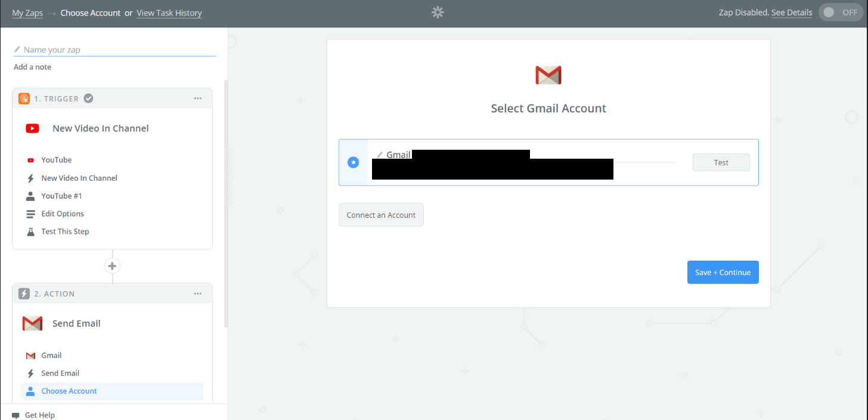Click the Get Help label
The height and width of the screenshot is (420, 868).
click(40, 415)
